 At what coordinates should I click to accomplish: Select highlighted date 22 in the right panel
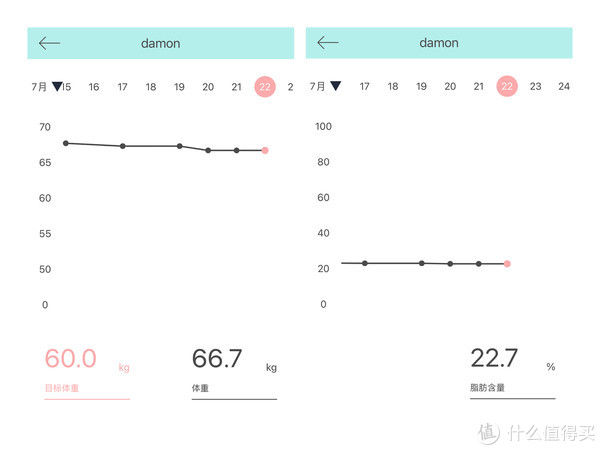(507, 87)
